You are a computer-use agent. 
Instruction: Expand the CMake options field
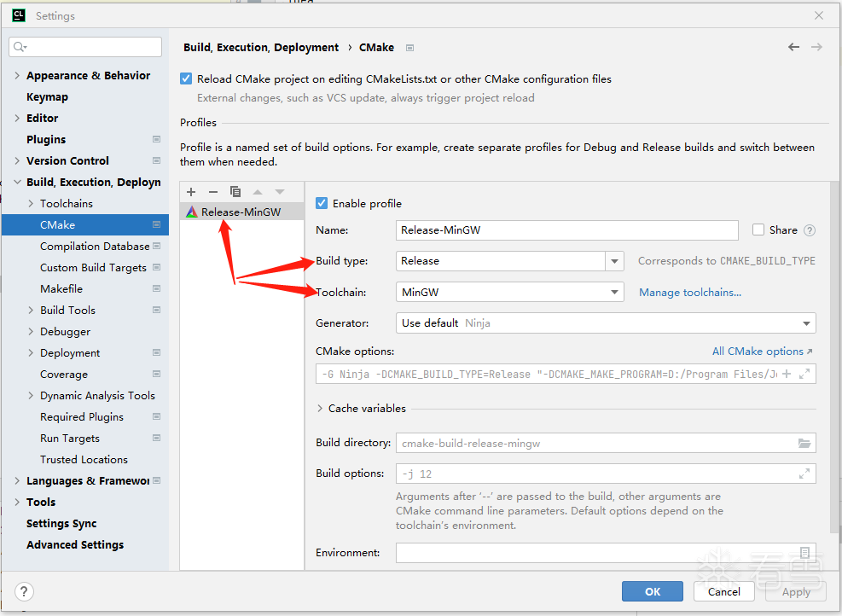click(804, 374)
